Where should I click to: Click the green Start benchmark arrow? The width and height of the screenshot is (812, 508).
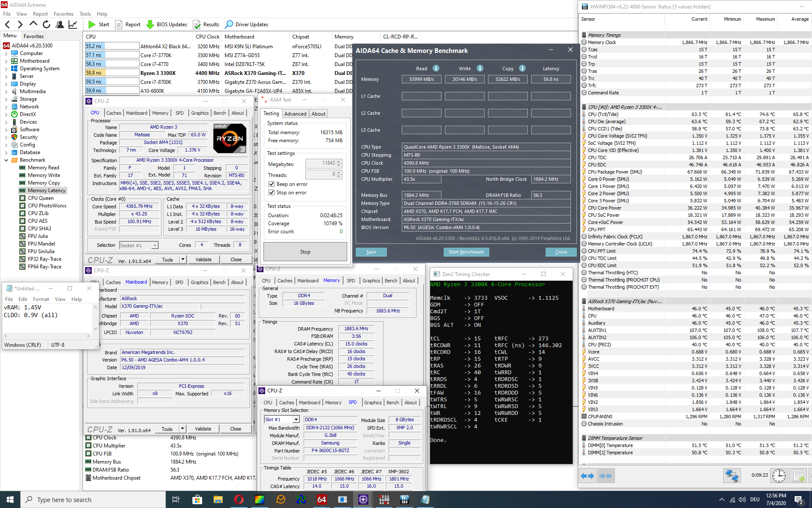92,25
